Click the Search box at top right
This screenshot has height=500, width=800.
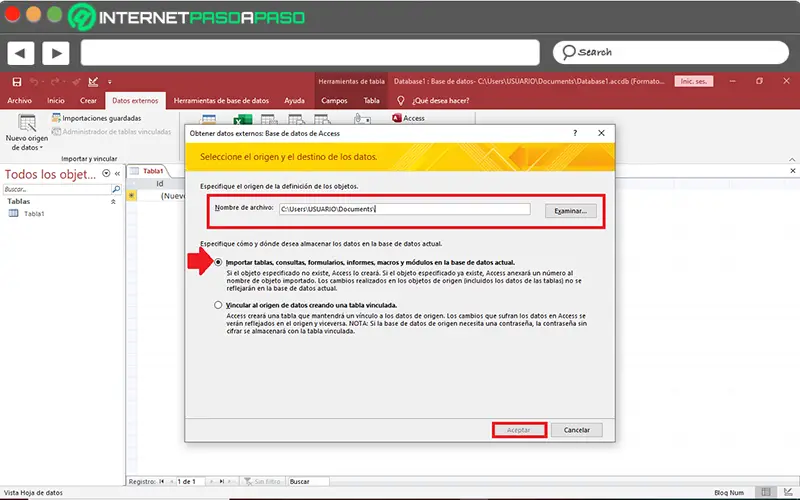(670, 52)
